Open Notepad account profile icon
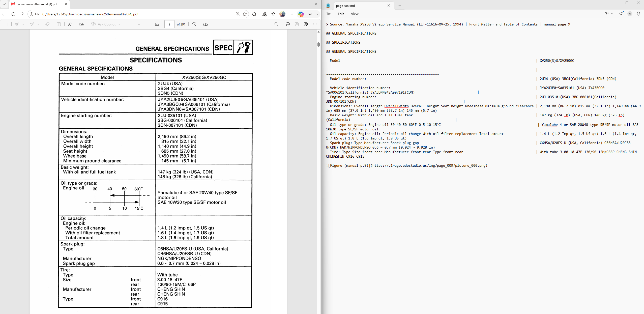This screenshot has height=314, width=644. [x=630, y=14]
